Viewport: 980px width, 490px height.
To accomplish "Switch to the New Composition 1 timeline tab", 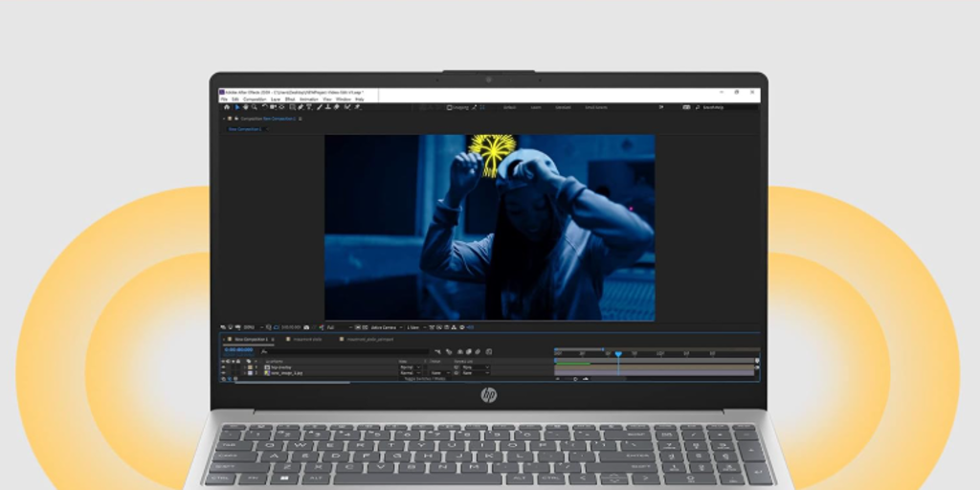I will (x=248, y=339).
